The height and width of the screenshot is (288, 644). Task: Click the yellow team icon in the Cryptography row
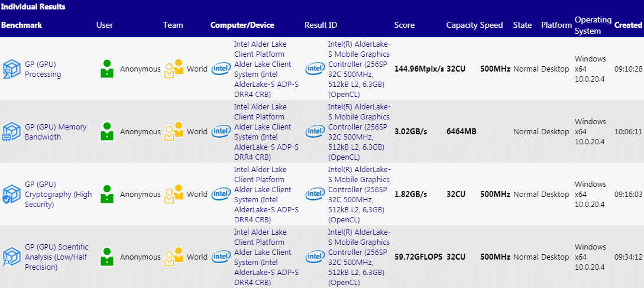(x=174, y=195)
